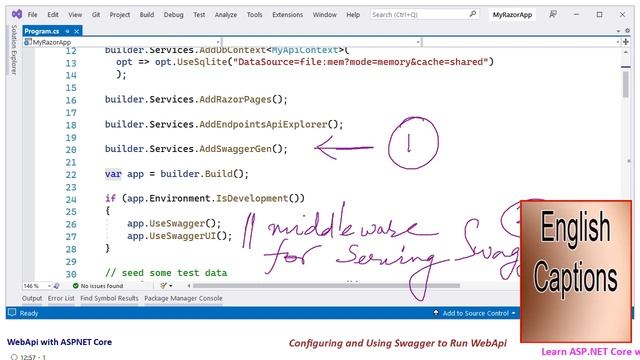Viewport: 640px width, 360px height.
Task: Open the Git menu
Action: pos(96,15)
